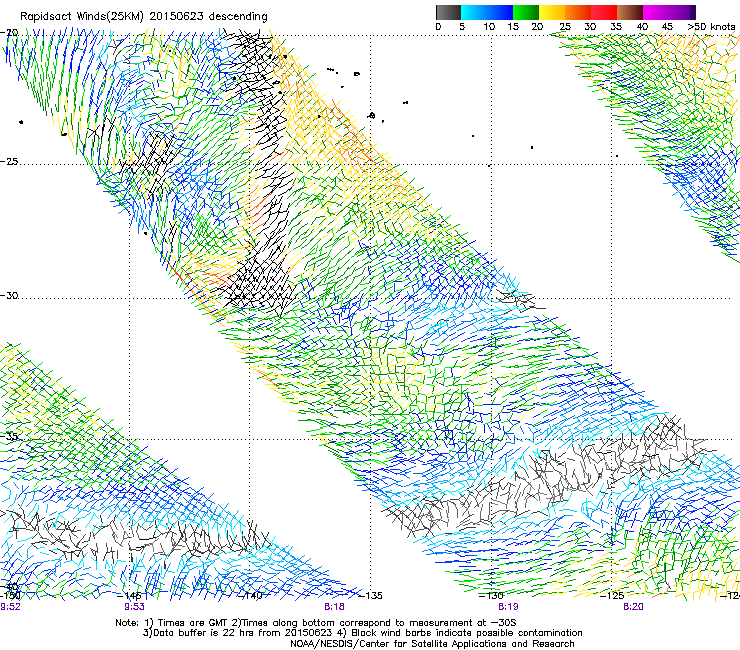
Task: Choose the green 15–20 knots legend color
Action: tap(526, 12)
